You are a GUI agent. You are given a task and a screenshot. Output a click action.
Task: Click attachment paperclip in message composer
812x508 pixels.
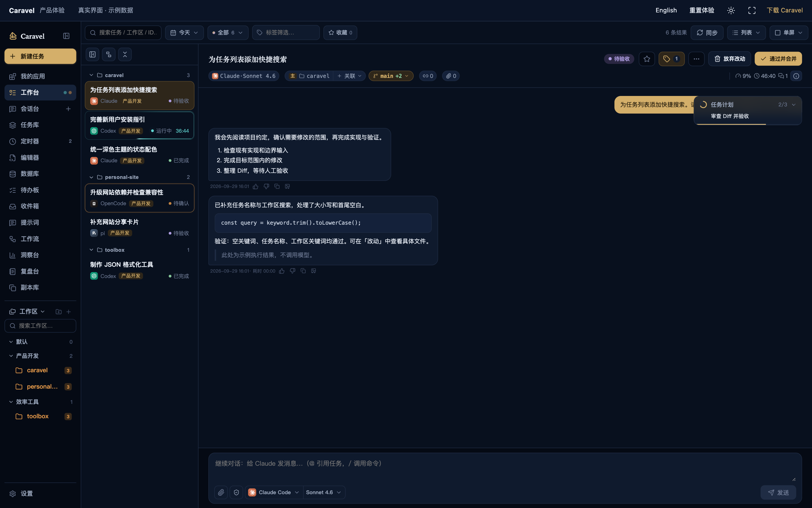click(221, 492)
